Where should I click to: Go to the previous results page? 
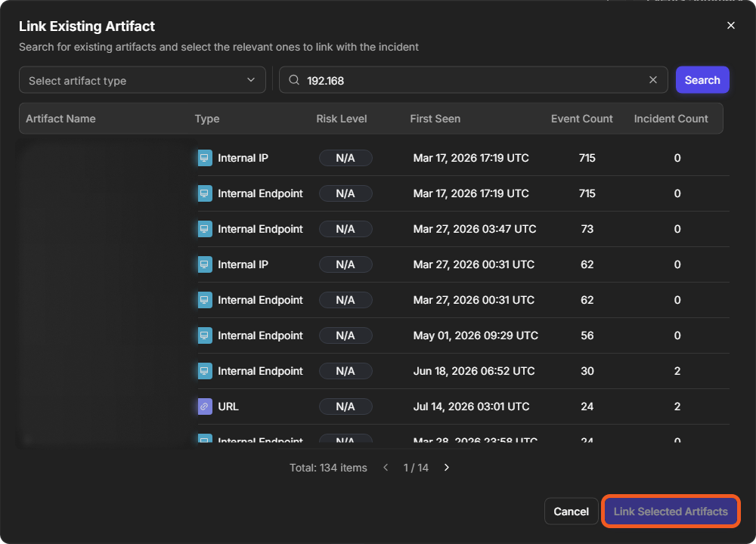click(x=386, y=468)
